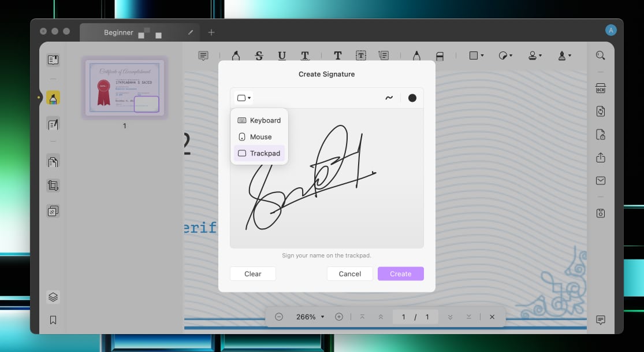Open the Protect PDF lock icon

click(601, 135)
